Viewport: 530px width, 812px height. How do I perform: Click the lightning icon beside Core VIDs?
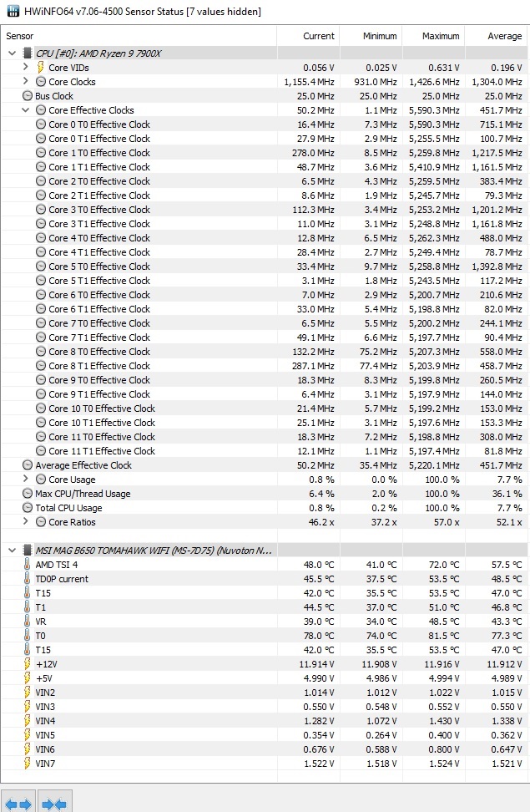click(40, 68)
